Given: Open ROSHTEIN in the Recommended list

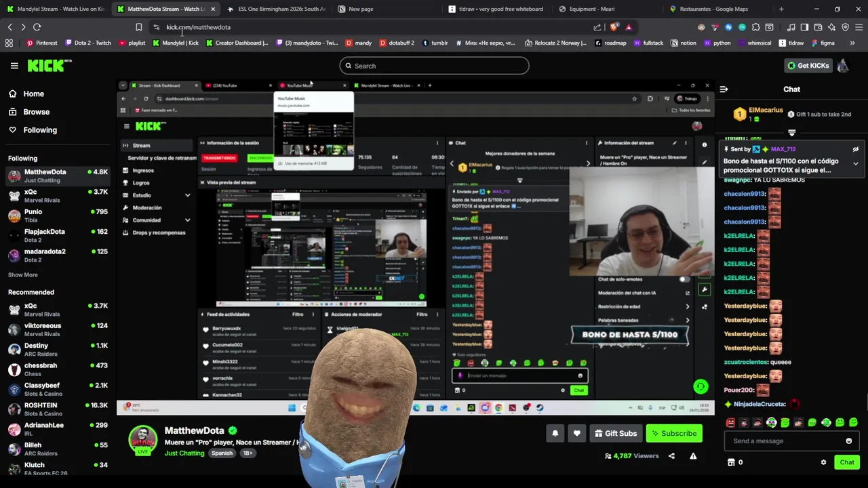Looking at the screenshot, I should [58, 409].
